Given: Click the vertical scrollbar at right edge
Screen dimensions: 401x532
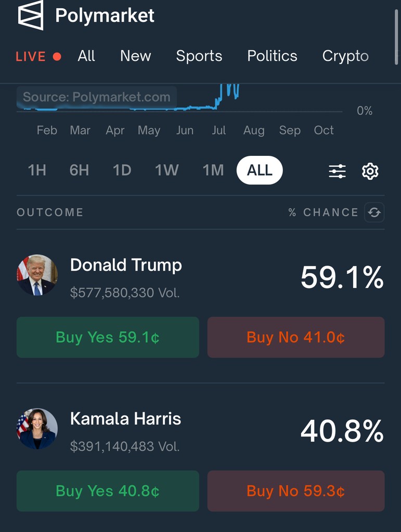Looking at the screenshot, I should (x=396, y=37).
